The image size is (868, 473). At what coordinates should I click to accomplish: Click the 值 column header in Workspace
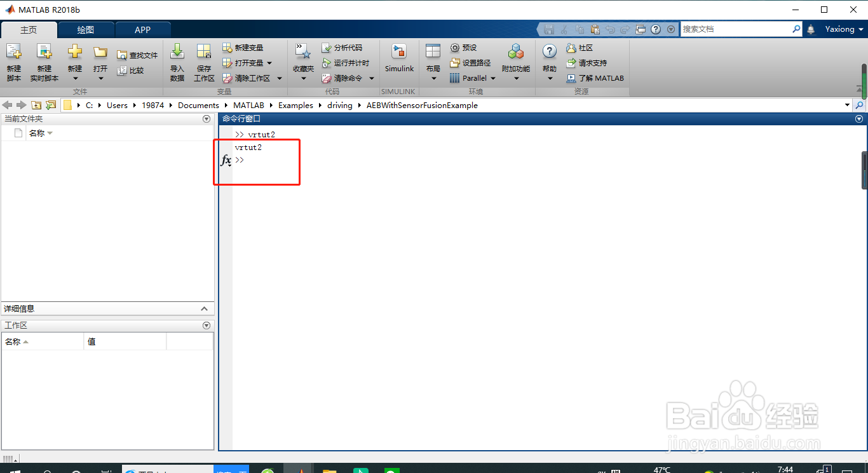[x=125, y=341]
